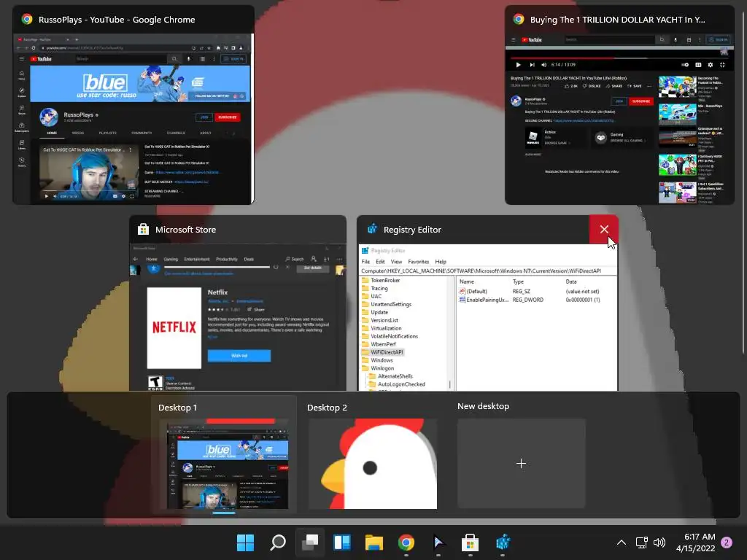
Task: Click Share on the Netflix Store page
Action: (256, 309)
